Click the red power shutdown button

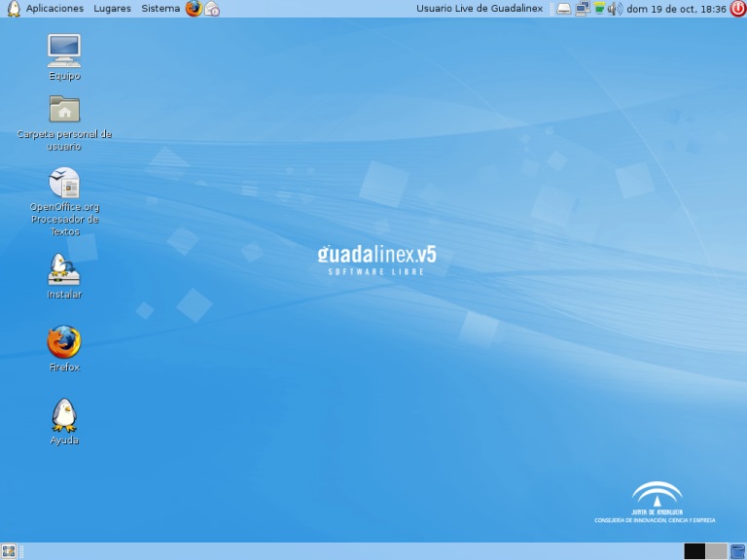pos(737,9)
